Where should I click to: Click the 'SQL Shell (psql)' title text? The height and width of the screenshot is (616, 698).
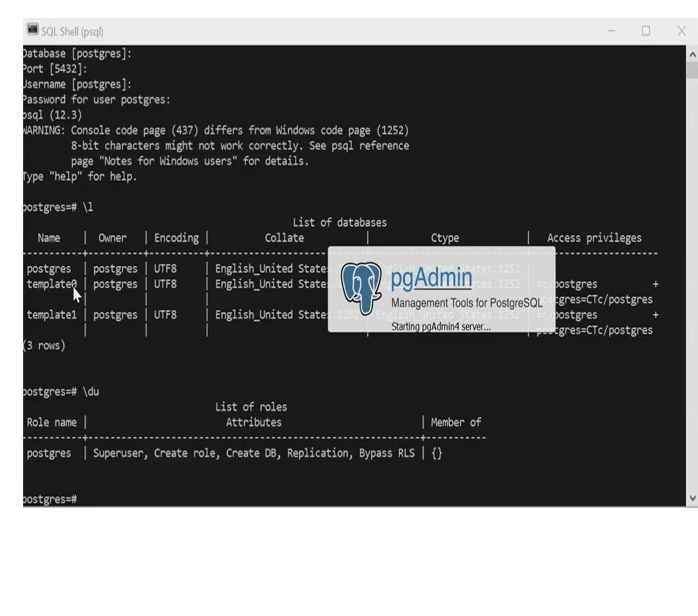[x=72, y=32]
